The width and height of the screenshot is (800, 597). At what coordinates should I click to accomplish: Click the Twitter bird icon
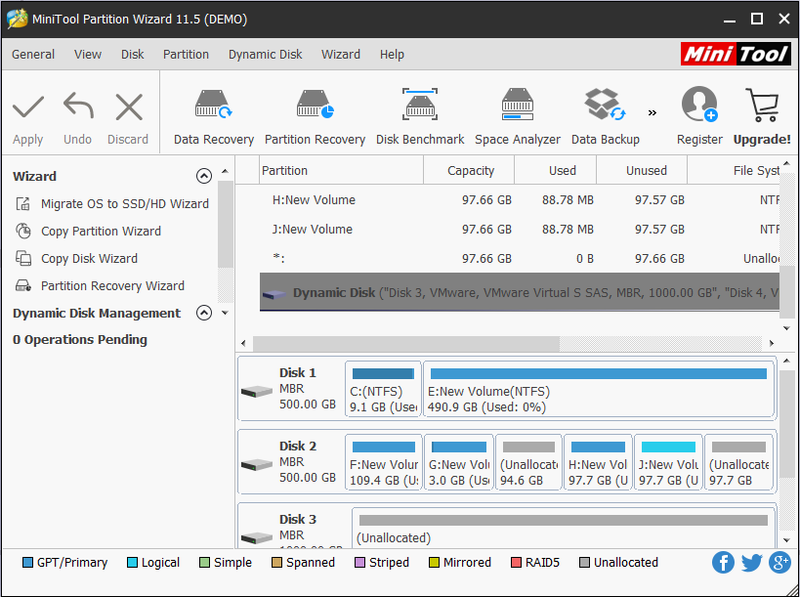pos(752,562)
